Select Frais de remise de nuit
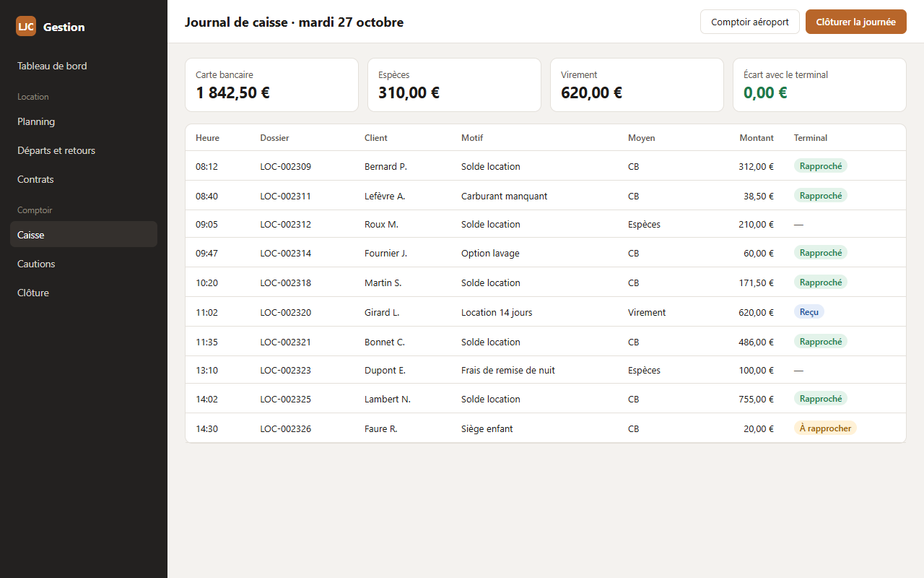Screen dimensions: 924x578 click(508, 370)
